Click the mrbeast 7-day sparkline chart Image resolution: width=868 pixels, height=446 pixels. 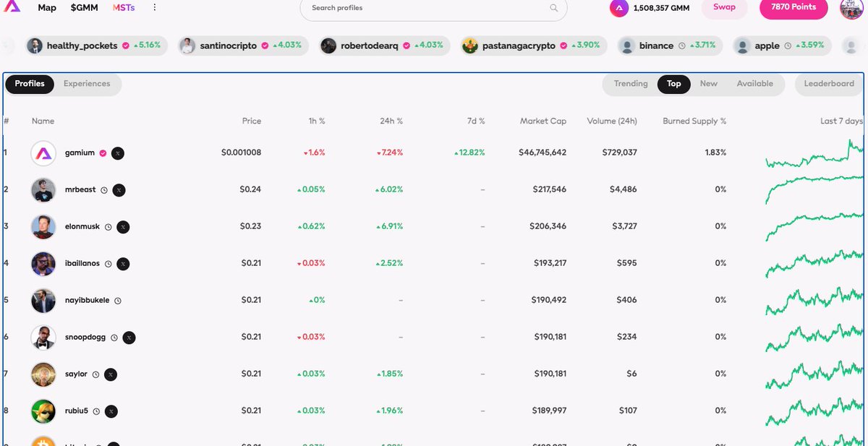pos(814,190)
